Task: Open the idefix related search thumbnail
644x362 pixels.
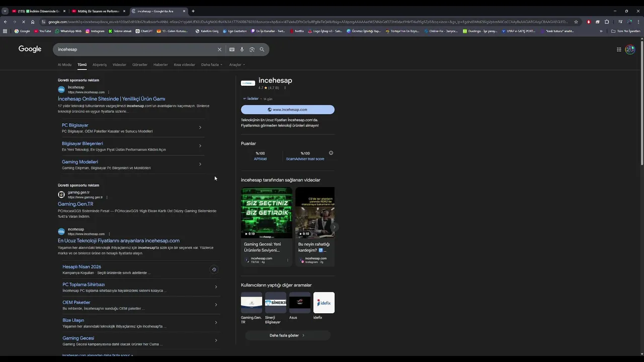Action: tap(324, 303)
